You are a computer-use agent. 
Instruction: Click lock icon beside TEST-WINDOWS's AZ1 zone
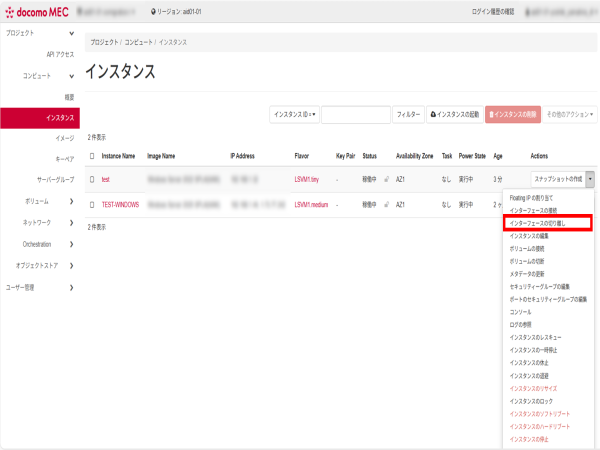(x=386, y=204)
